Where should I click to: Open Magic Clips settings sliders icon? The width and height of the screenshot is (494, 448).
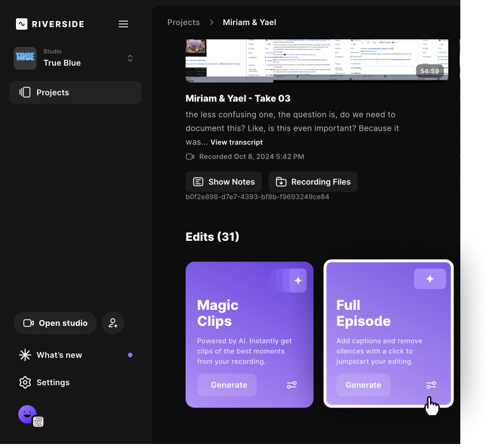(x=292, y=385)
